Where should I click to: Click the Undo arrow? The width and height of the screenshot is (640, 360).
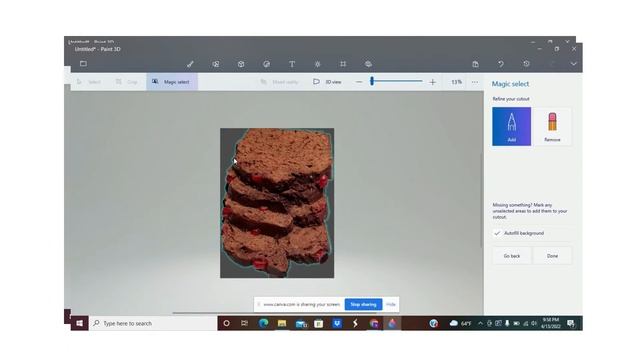501,64
